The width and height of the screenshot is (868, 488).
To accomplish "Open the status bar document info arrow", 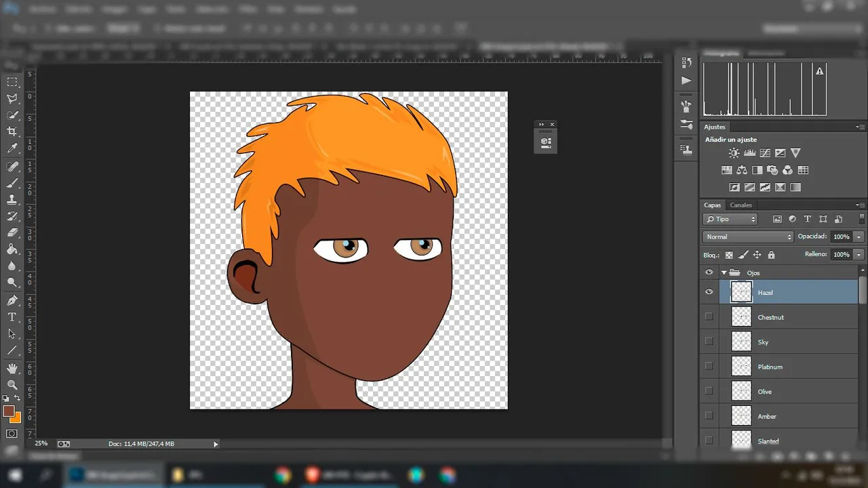I will 216,444.
